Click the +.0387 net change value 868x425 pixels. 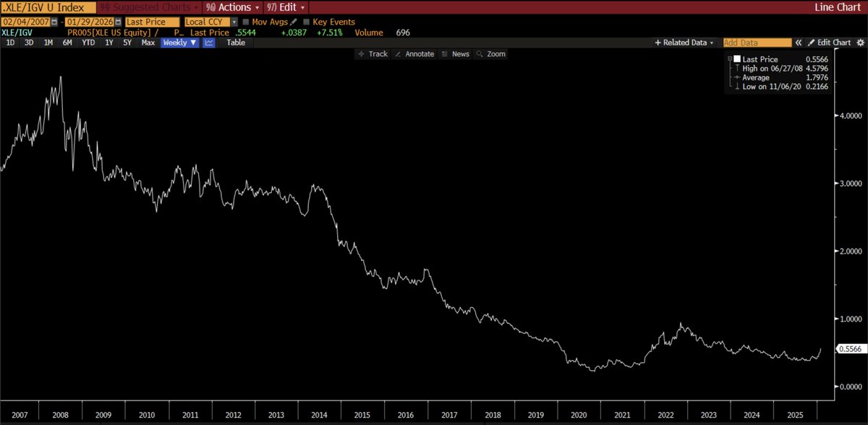coord(294,33)
